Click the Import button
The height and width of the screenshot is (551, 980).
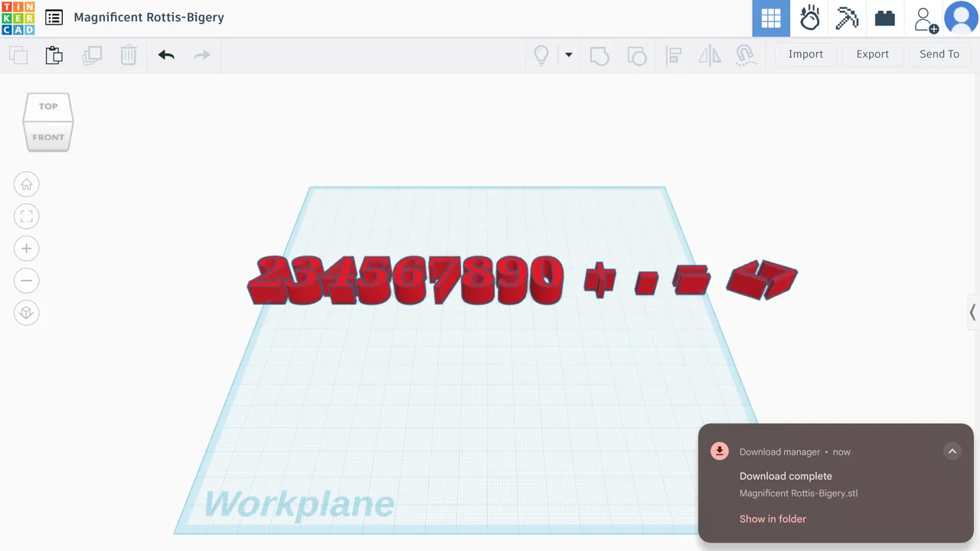tap(805, 54)
